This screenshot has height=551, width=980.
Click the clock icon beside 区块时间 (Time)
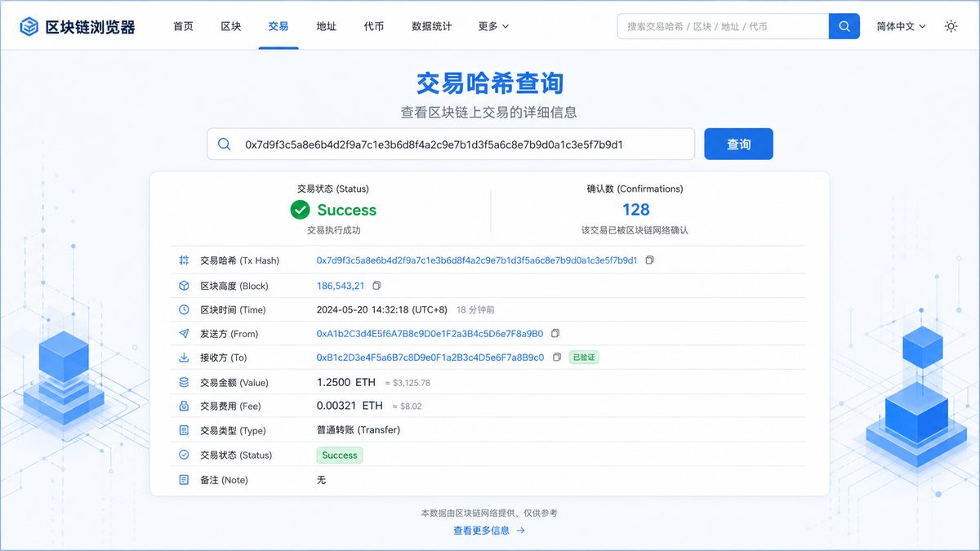pos(184,310)
